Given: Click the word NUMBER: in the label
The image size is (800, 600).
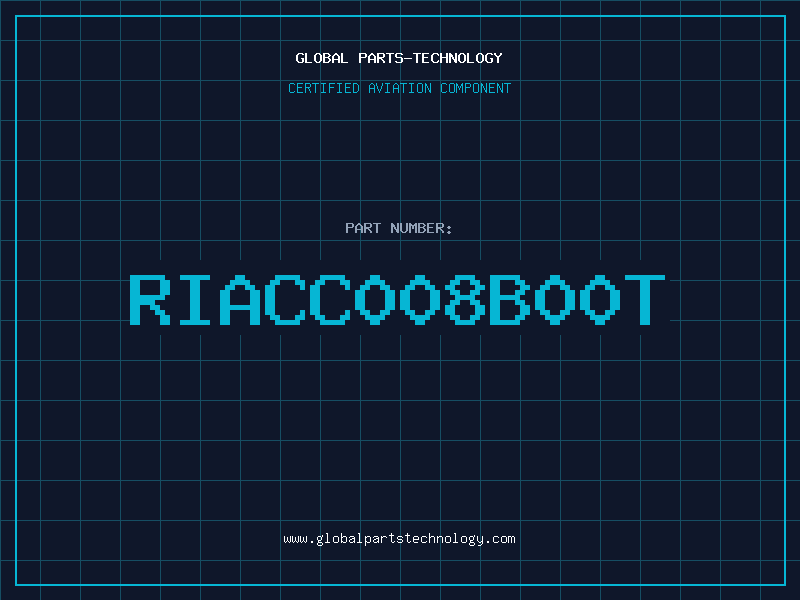Looking at the screenshot, I should tap(421, 228).
